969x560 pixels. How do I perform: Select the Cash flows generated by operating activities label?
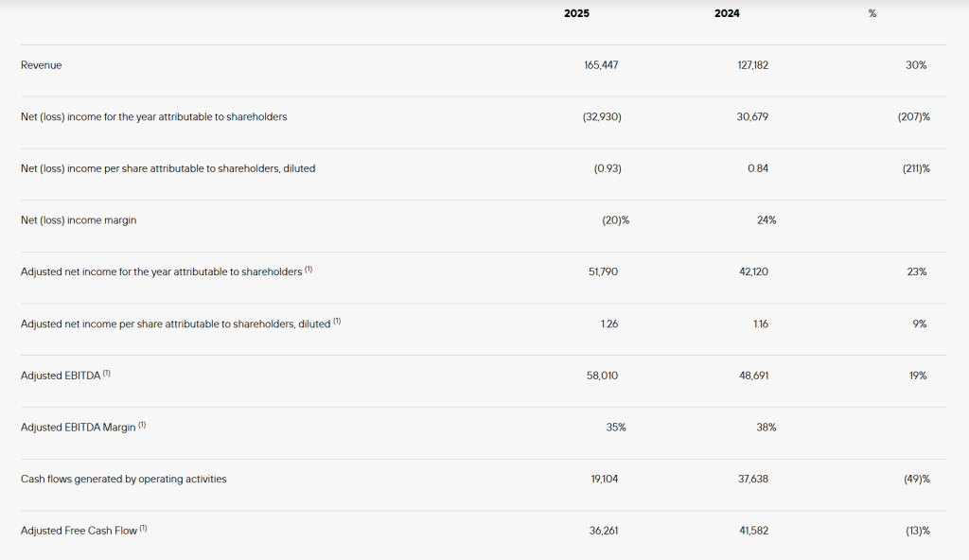124,479
